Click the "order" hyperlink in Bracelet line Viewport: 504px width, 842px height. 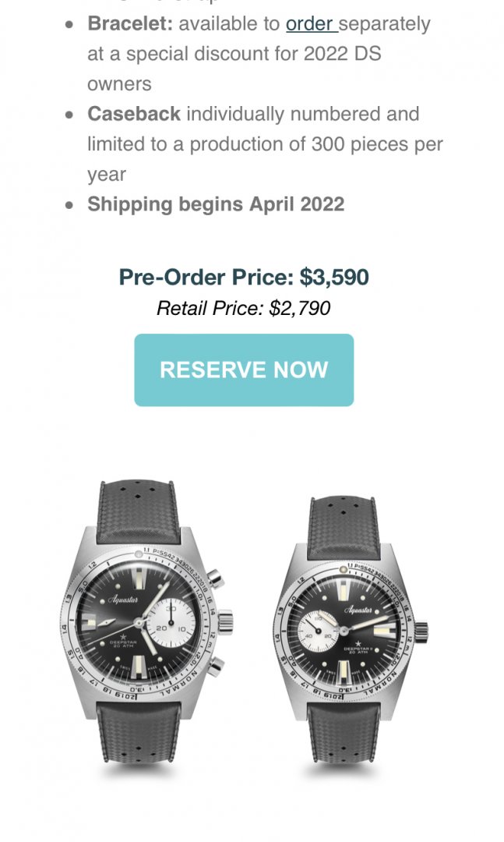pos(310,24)
